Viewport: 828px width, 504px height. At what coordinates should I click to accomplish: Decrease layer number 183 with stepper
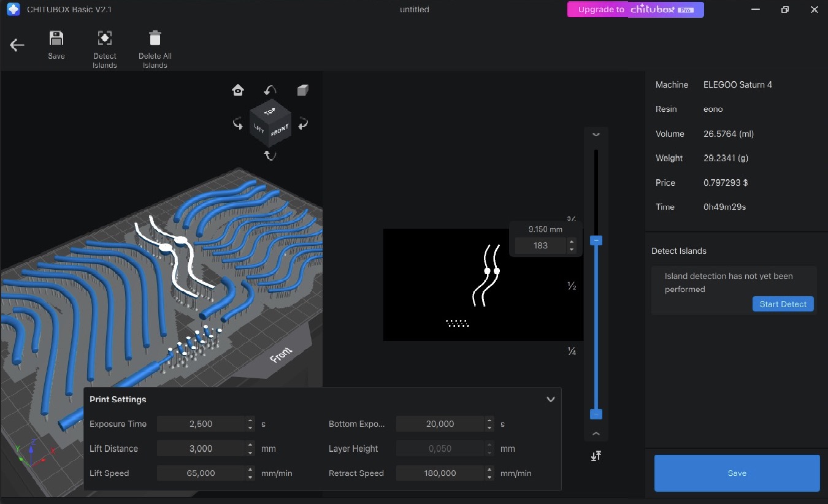click(x=572, y=249)
